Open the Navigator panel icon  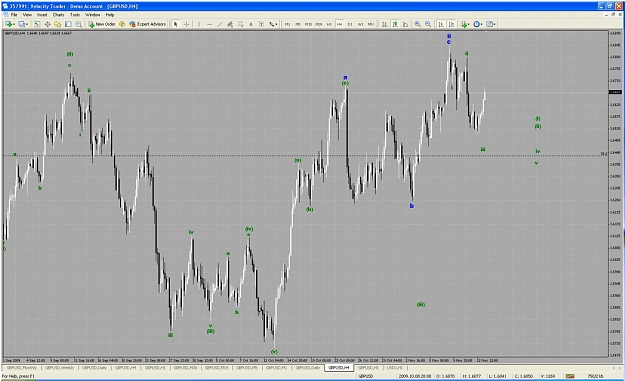58,24
